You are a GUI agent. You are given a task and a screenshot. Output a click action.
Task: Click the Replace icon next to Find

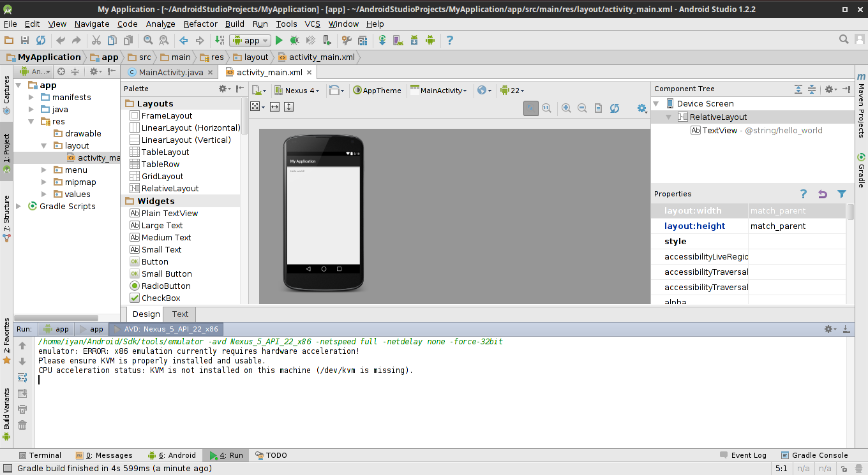(164, 40)
